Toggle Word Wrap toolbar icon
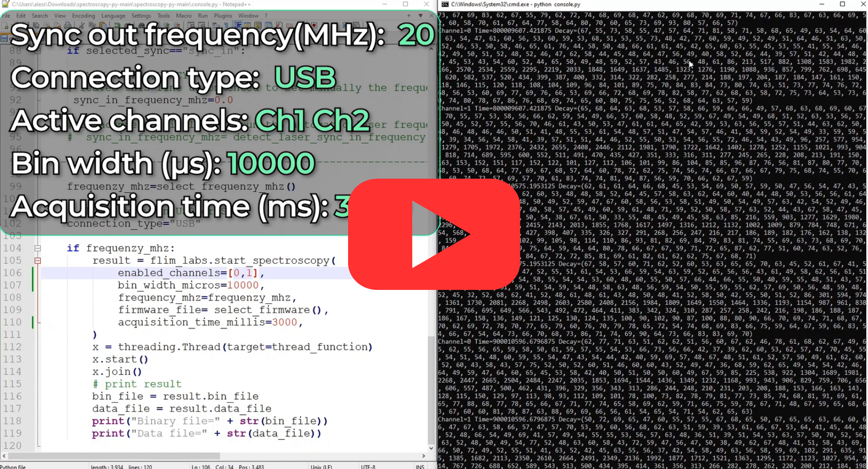868x469 pixels. coord(216,26)
